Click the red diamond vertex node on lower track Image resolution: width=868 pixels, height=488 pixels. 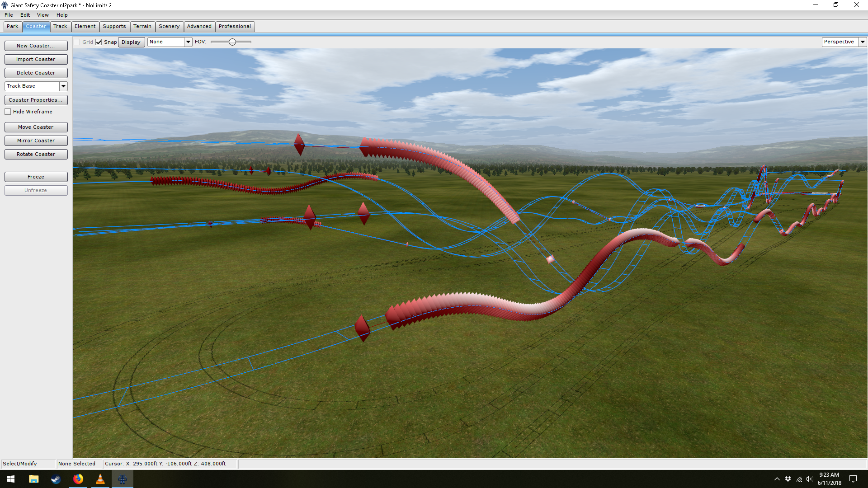tap(362, 328)
